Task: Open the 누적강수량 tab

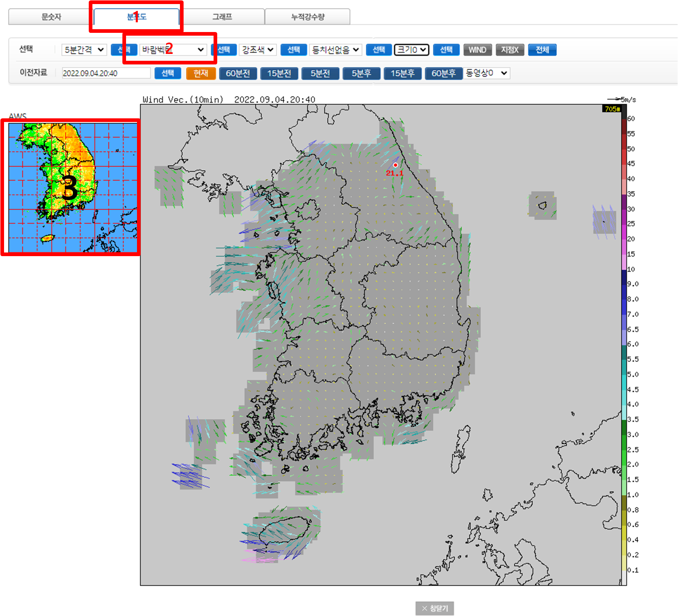Action: click(x=308, y=17)
